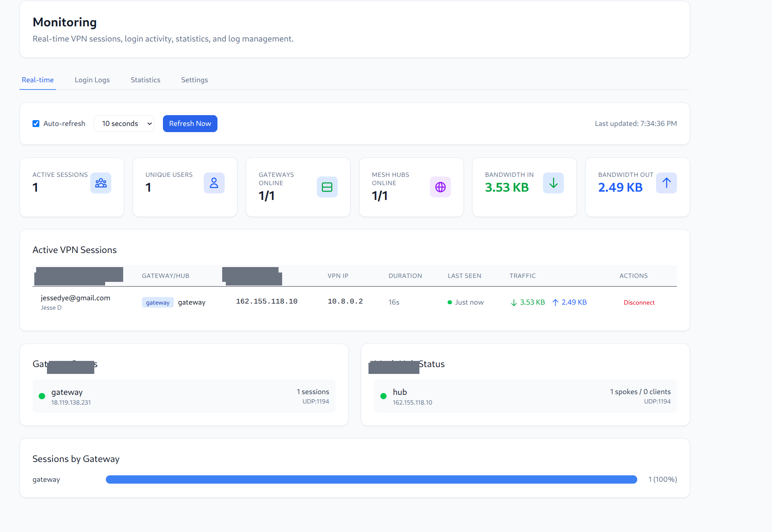772x532 pixels.
Task: Click the download arrow beside 3.53 KB traffic
Action: tap(513, 302)
